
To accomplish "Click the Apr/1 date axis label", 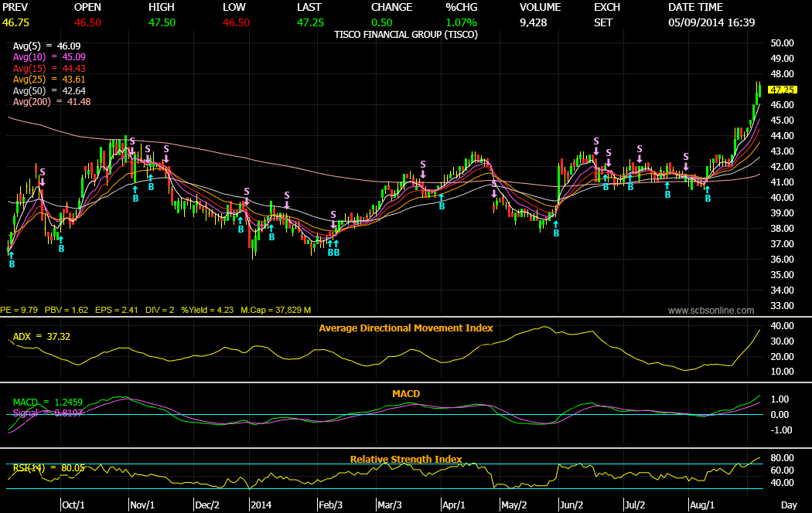I will [454, 505].
